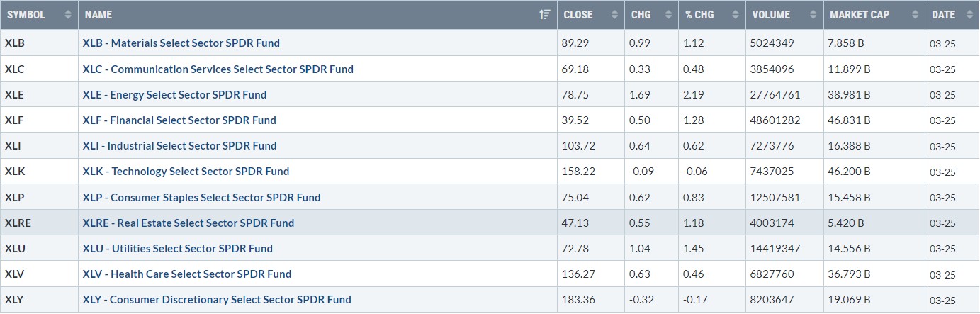Click the XLP close price 75.04
980x314 pixels.
[575, 198]
